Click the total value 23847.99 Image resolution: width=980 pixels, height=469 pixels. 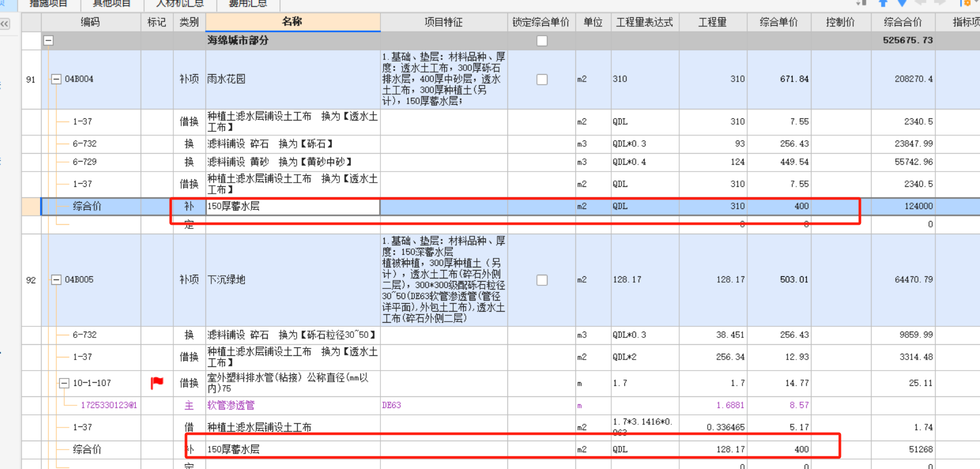pos(913,144)
